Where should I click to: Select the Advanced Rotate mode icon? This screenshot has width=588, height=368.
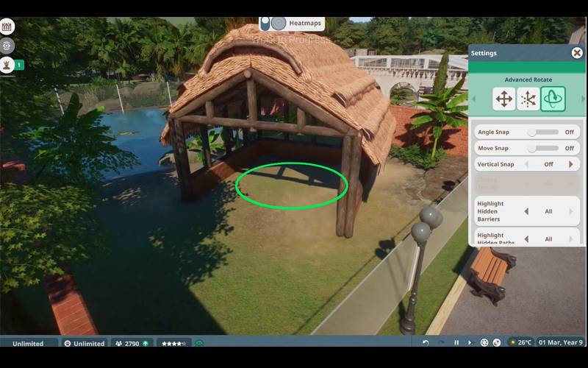pos(553,99)
